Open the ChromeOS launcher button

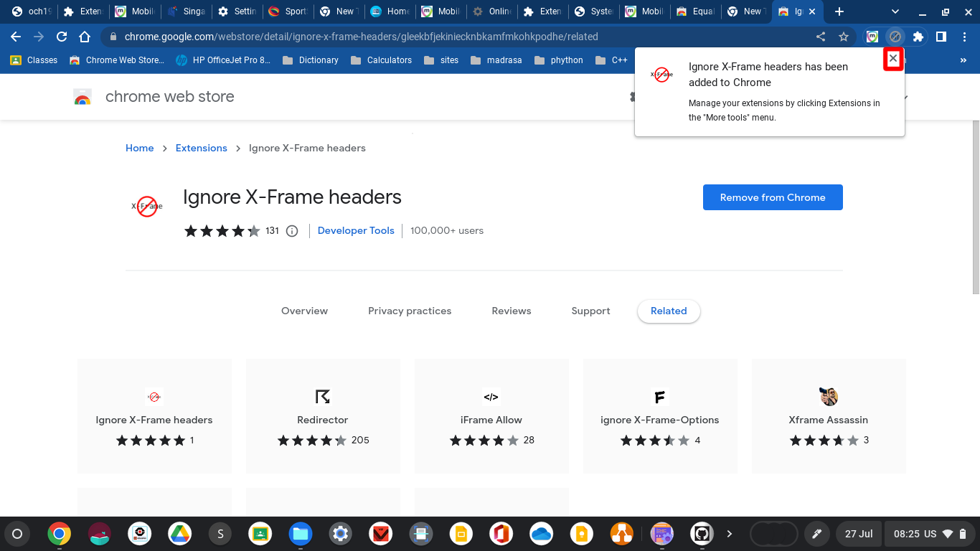click(17, 534)
